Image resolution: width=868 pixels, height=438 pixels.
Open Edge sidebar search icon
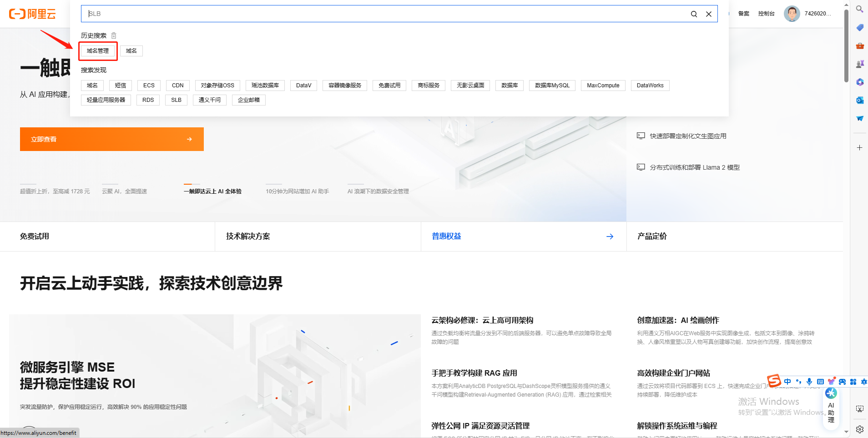859,9
